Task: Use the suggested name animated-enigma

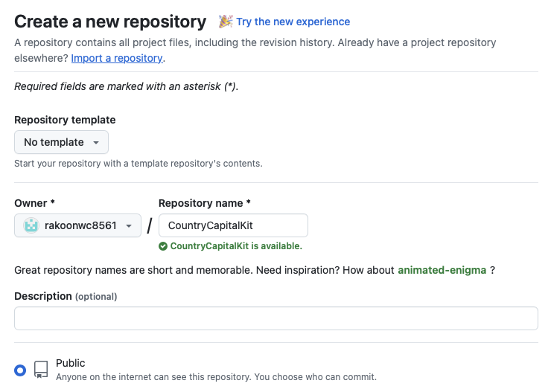Action: pyautogui.click(x=442, y=270)
